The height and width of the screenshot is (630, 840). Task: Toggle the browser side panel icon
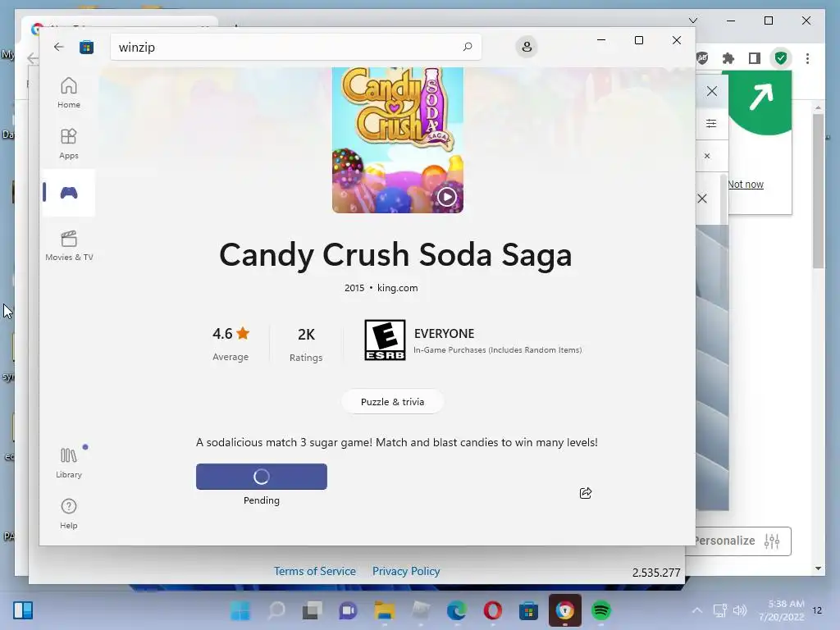tap(755, 58)
